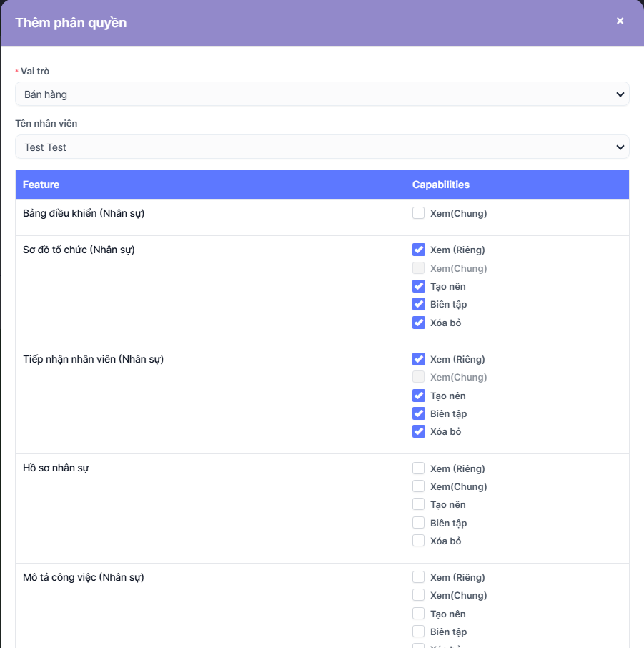Uncheck Xem (Riêng) for Sơ đồ tổ chức
The width and height of the screenshot is (644, 648).
pos(419,250)
